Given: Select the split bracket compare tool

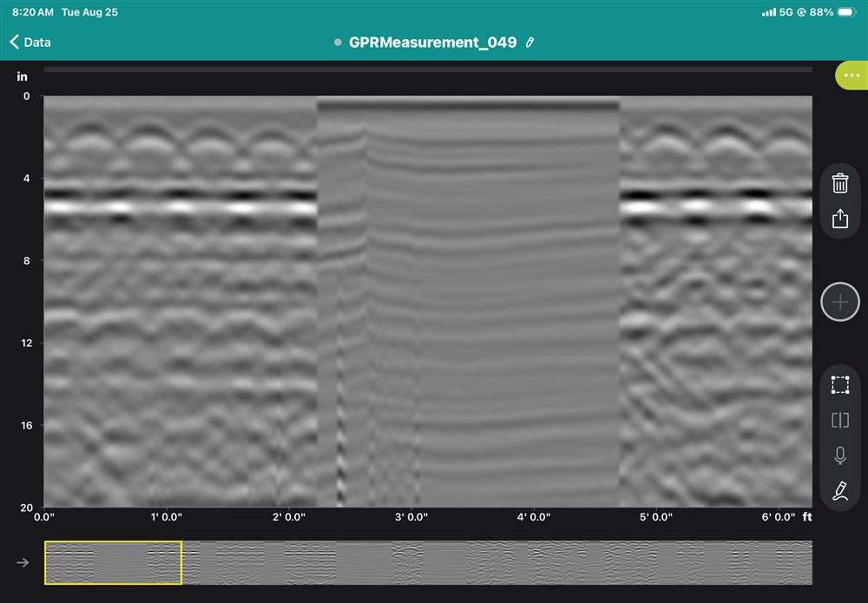Looking at the screenshot, I should 839,421.
